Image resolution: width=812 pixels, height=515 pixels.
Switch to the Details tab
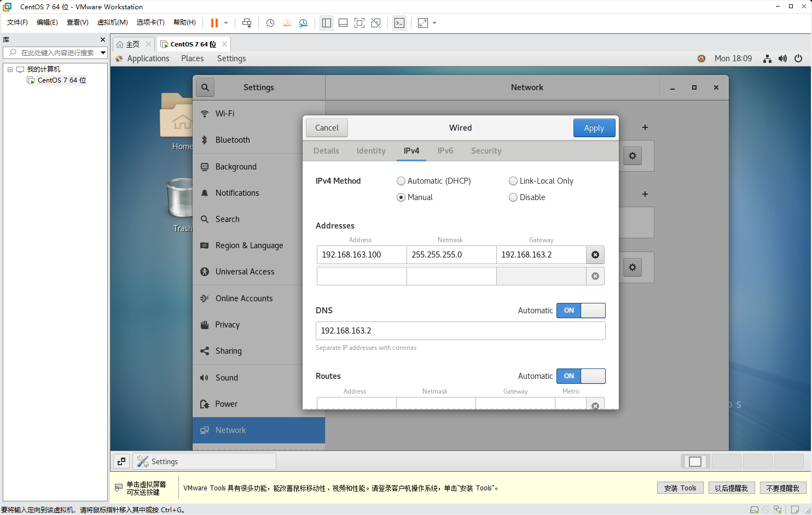[326, 151]
